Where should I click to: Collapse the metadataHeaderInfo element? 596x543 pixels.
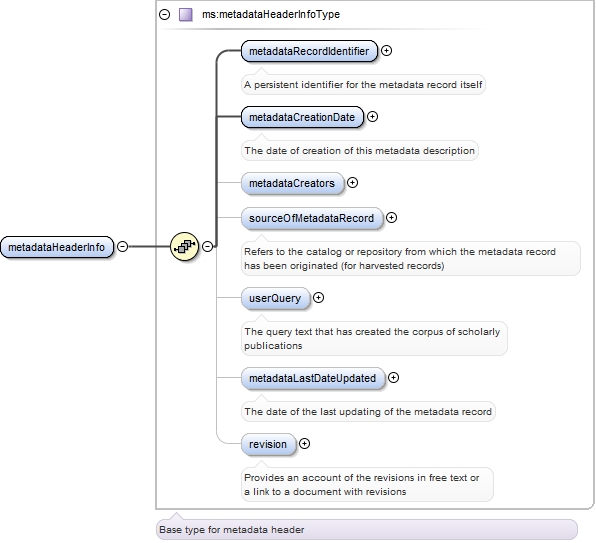(x=122, y=247)
